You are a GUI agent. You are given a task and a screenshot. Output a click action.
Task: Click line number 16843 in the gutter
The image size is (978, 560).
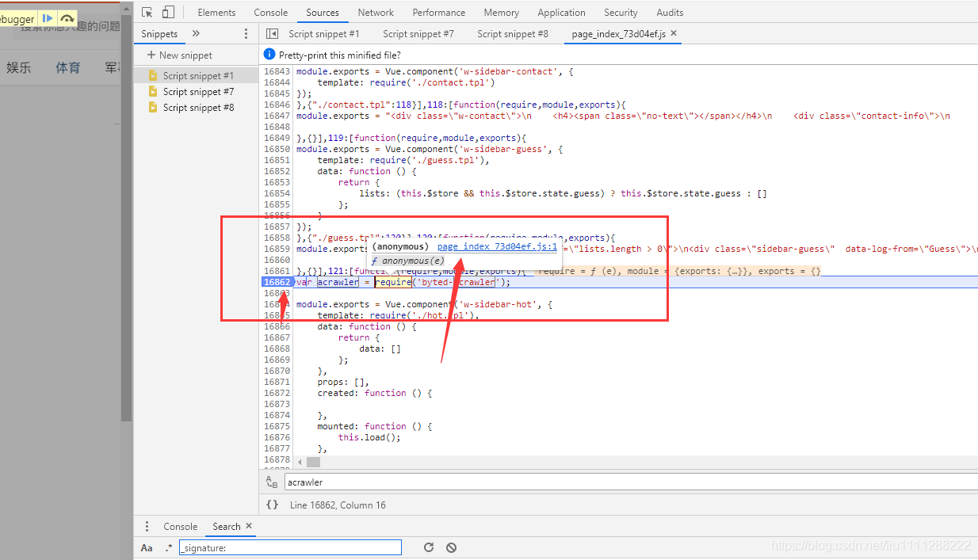click(x=277, y=71)
